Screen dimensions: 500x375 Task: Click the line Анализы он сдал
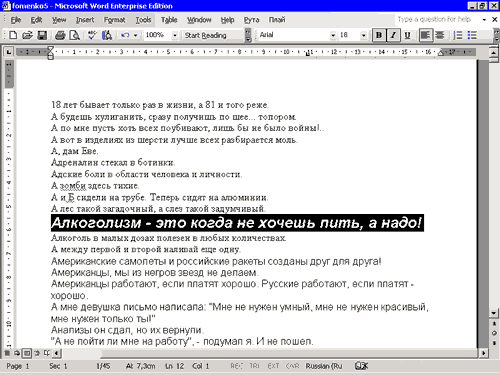click(127, 330)
